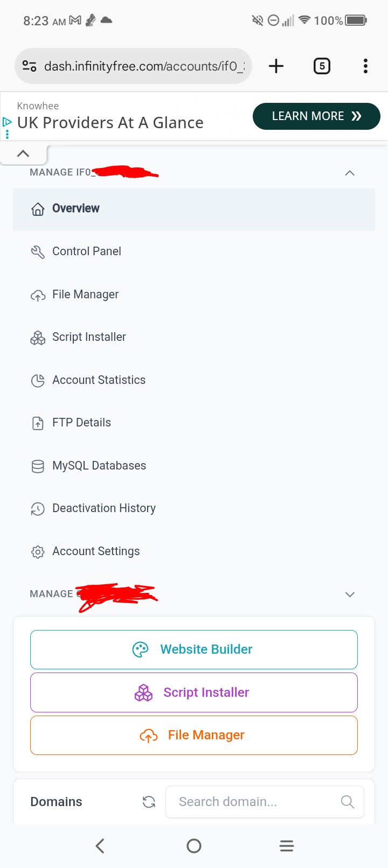Tap the Account Settings gear icon
Screen dimensions: 388x868
pyautogui.click(x=38, y=552)
